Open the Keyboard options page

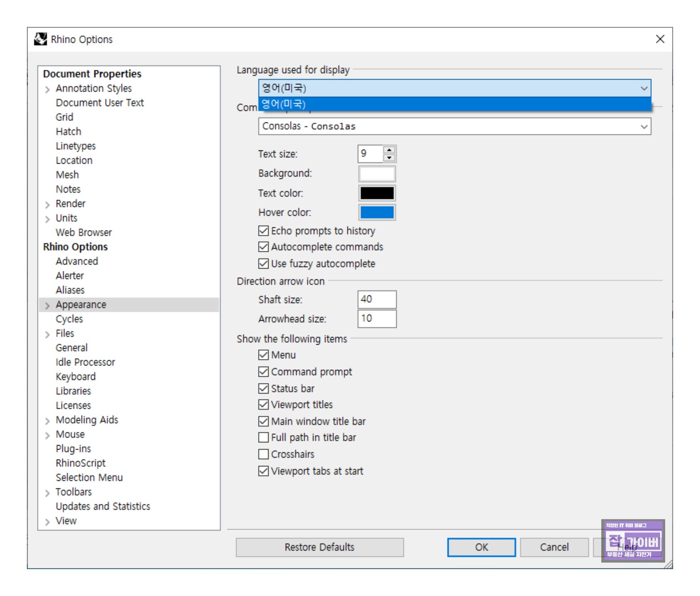(x=76, y=377)
